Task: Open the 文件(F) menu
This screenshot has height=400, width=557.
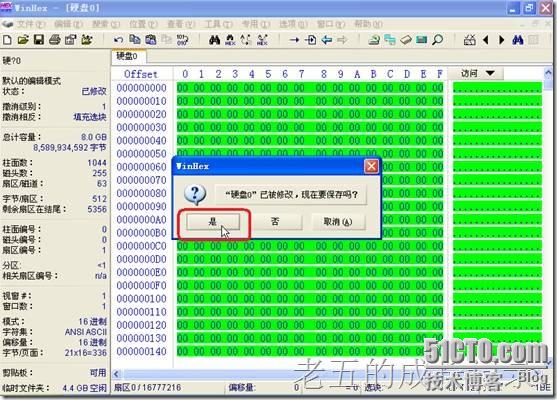Action: coord(31,24)
